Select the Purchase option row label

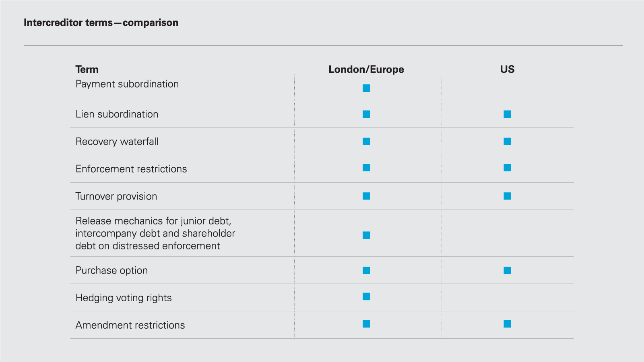coord(111,270)
